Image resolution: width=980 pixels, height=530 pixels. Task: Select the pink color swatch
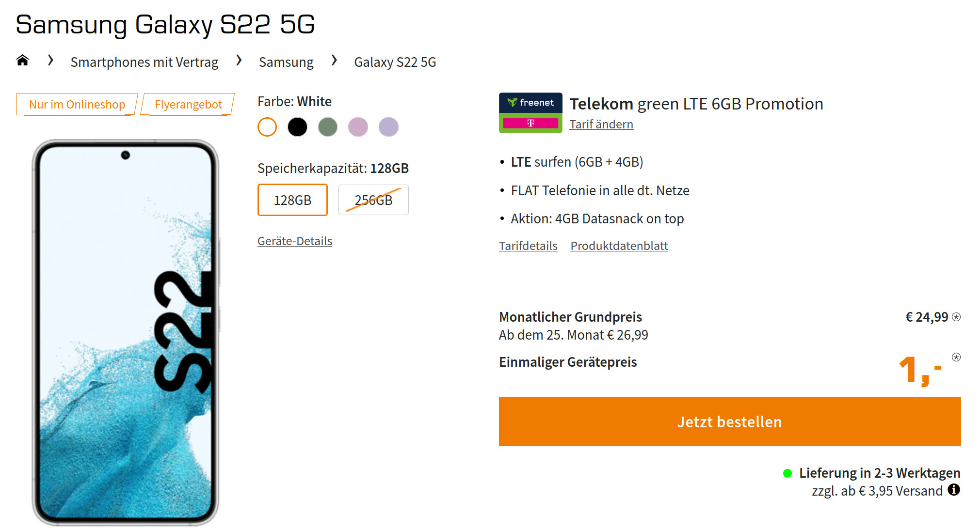pos(358,127)
